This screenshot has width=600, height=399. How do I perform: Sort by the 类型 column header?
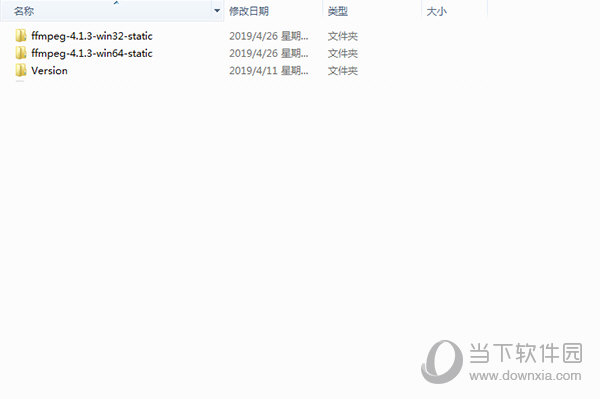click(x=372, y=11)
